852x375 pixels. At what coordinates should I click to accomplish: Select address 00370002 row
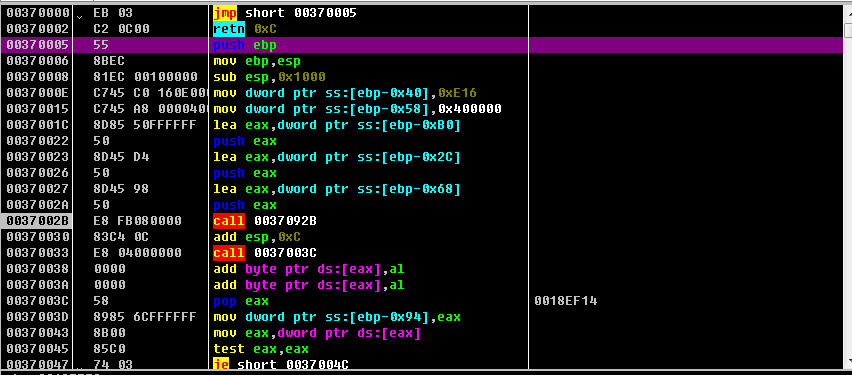[37, 29]
